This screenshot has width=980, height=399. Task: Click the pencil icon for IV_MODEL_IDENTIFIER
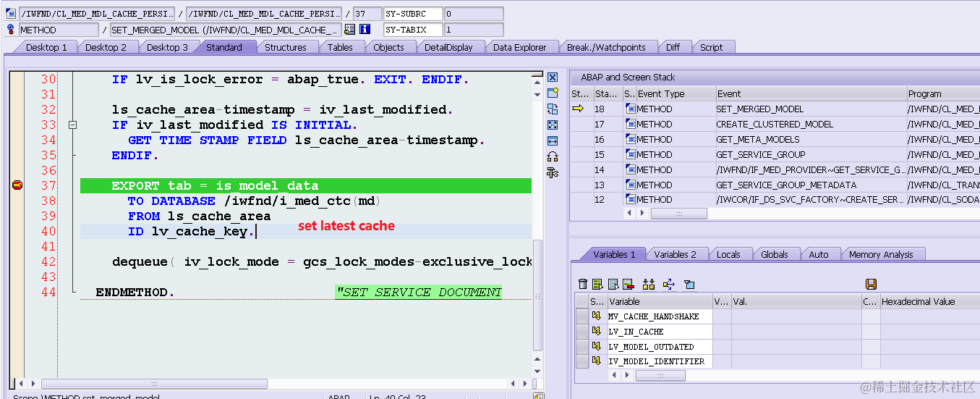point(597,361)
